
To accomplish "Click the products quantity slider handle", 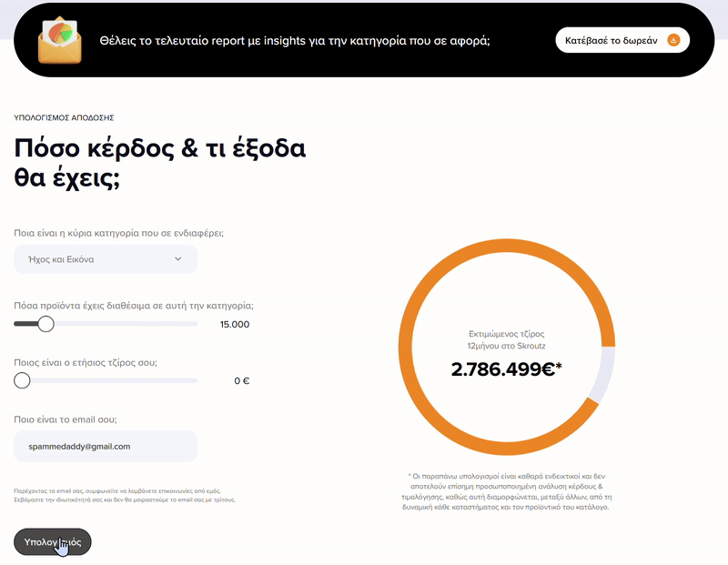I will coord(45,324).
